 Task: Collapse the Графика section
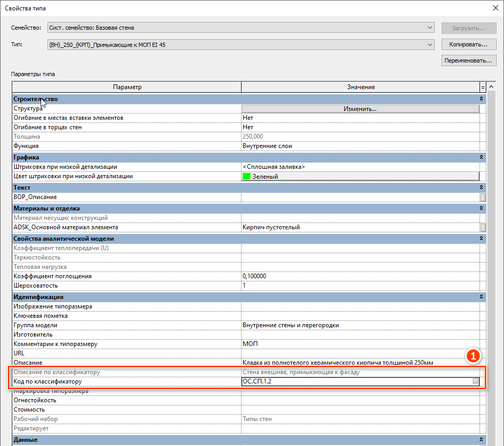click(482, 157)
